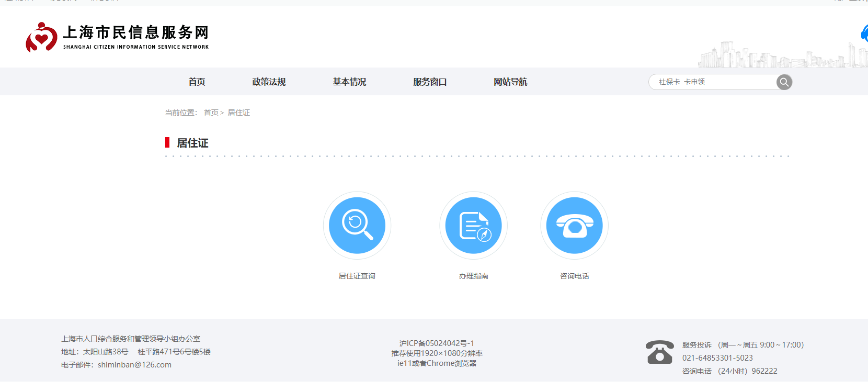The width and height of the screenshot is (868, 391).
Task: Click the shiminban@126.com email address
Action: point(134,365)
